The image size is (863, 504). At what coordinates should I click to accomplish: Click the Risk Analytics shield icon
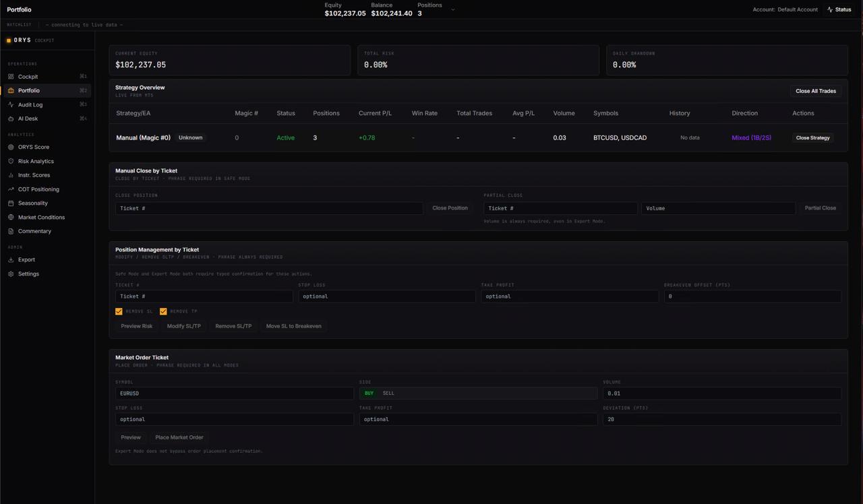coord(11,161)
